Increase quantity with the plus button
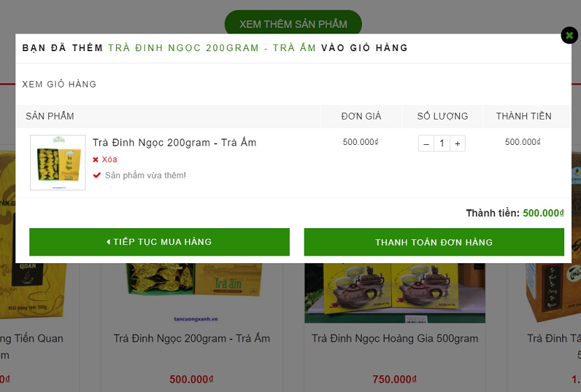The height and width of the screenshot is (392, 581). click(x=457, y=143)
